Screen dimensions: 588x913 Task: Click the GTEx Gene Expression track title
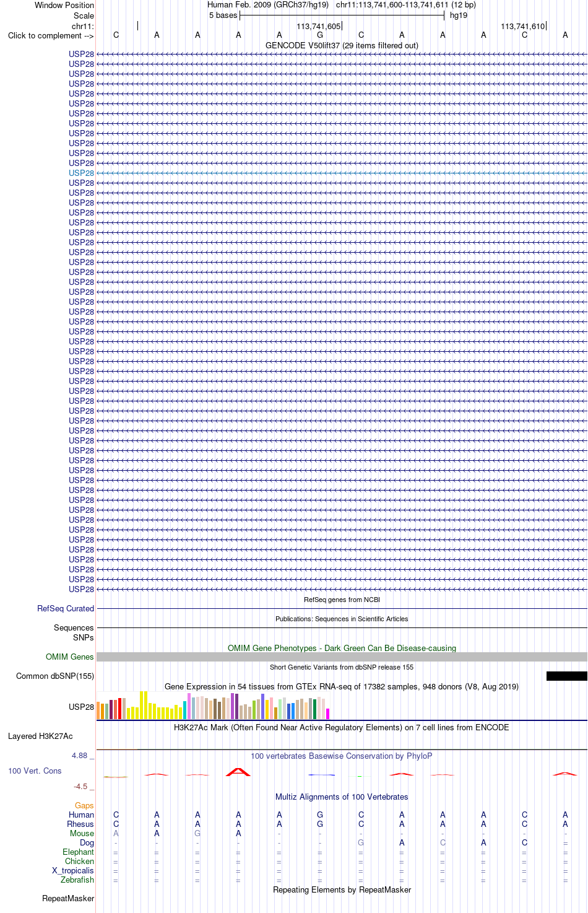342,686
